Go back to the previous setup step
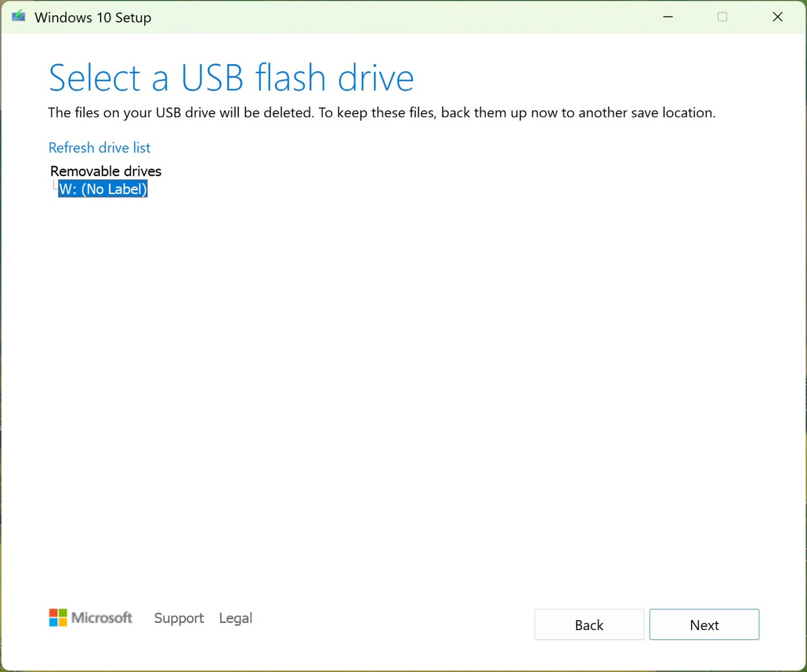Viewport: 807px width, 672px height. (589, 625)
